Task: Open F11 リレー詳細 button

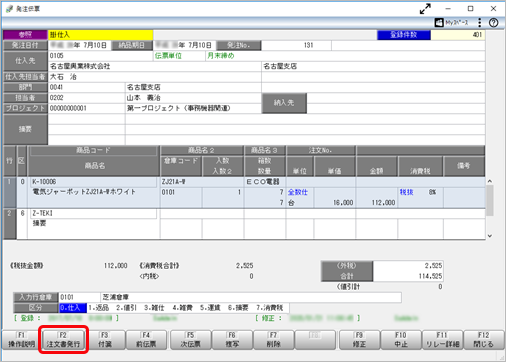Action: pyautogui.click(x=442, y=340)
